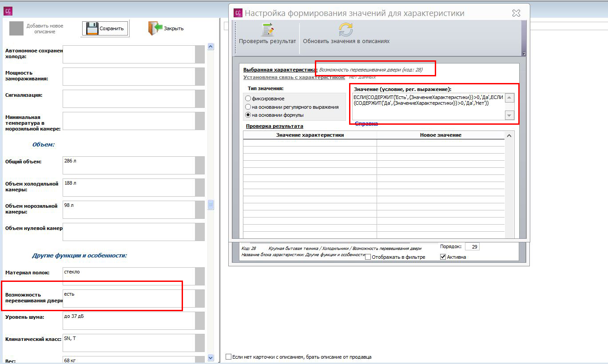The width and height of the screenshot is (608, 364).
Task: Click the 'Общий объем' field showing 286 л
Action: pyautogui.click(x=129, y=165)
